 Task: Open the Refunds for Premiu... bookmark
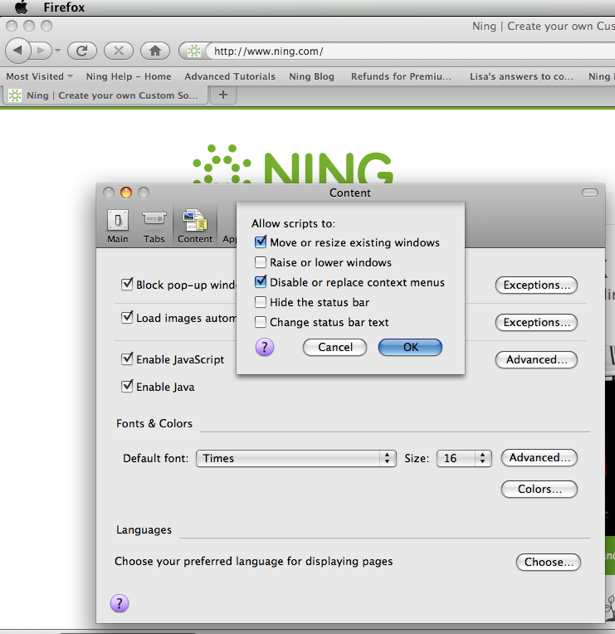[x=401, y=76]
